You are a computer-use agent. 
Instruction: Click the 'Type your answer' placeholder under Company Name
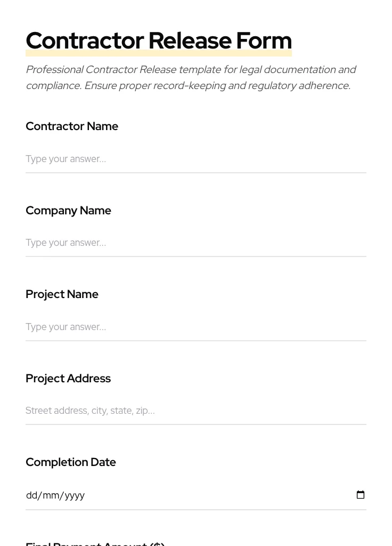(x=66, y=243)
